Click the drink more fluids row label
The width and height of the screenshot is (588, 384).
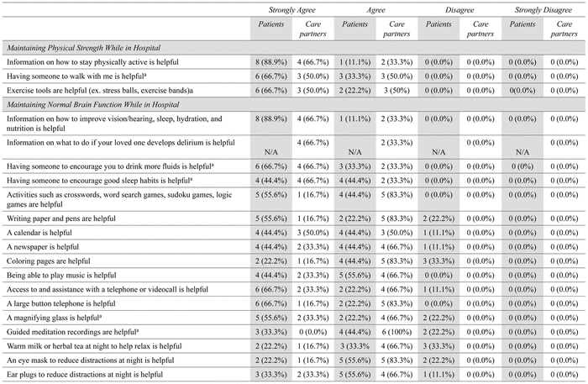(x=105, y=167)
